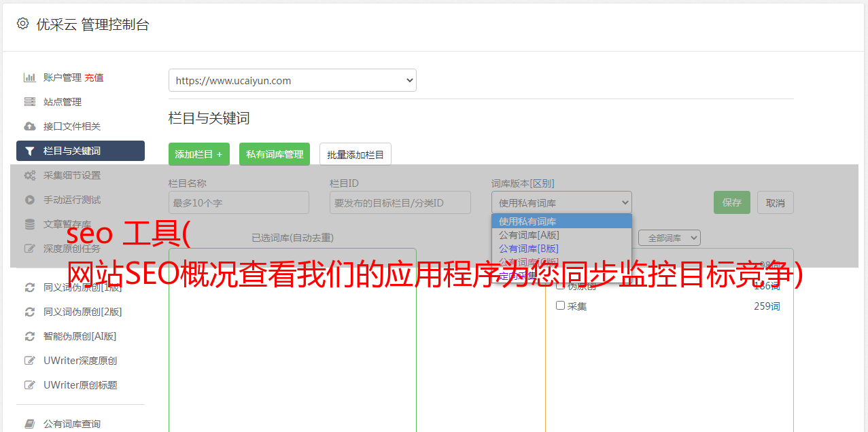Click the 私有词库管理 button

(x=275, y=154)
